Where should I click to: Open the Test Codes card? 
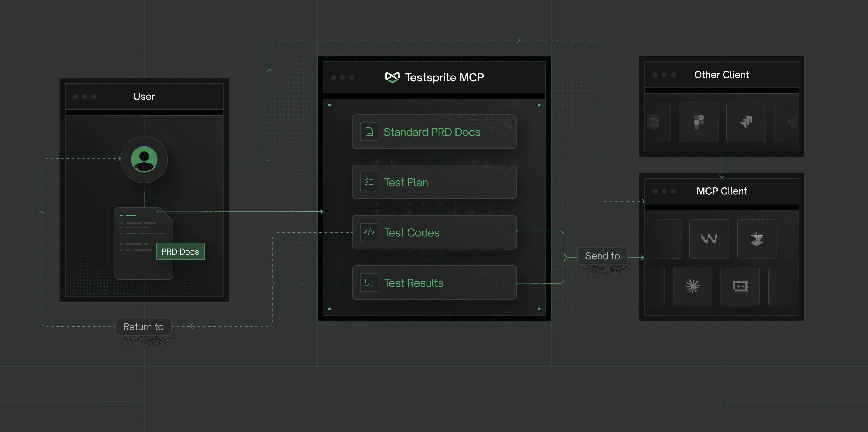[x=434, y=232]
